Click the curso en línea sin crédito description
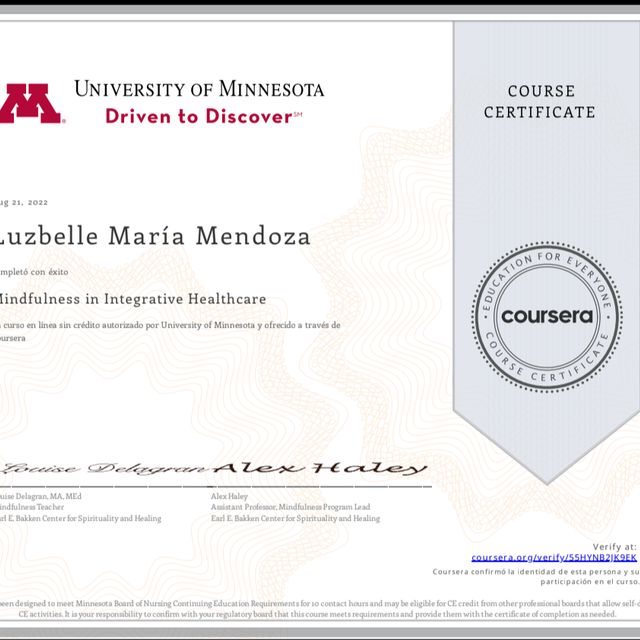 click(170, 331)
